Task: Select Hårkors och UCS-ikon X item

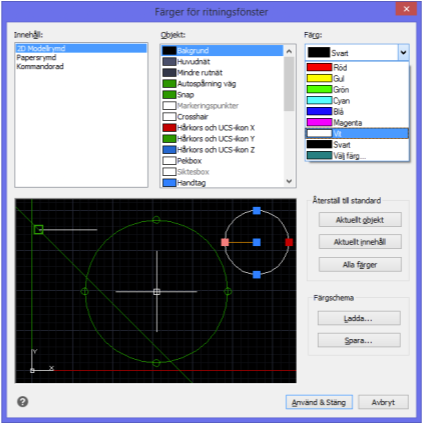Action: [222, 128]
